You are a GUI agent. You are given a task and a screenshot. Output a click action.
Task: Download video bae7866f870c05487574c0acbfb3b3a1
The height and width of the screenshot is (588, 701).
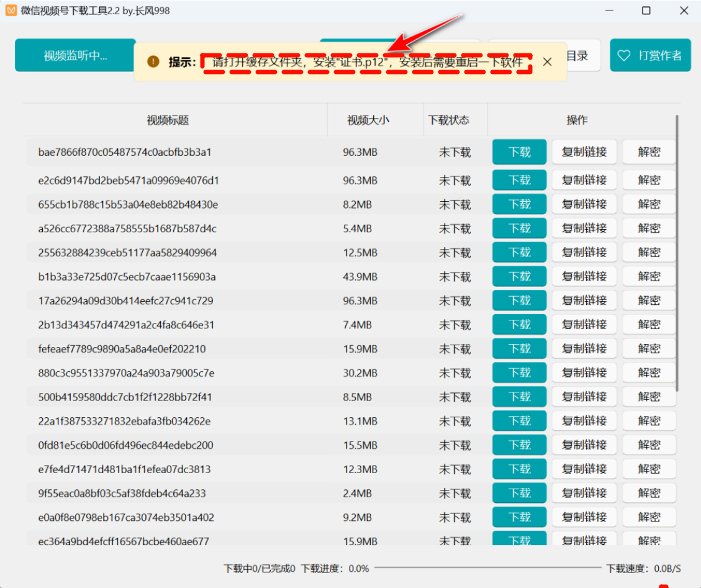520,152
